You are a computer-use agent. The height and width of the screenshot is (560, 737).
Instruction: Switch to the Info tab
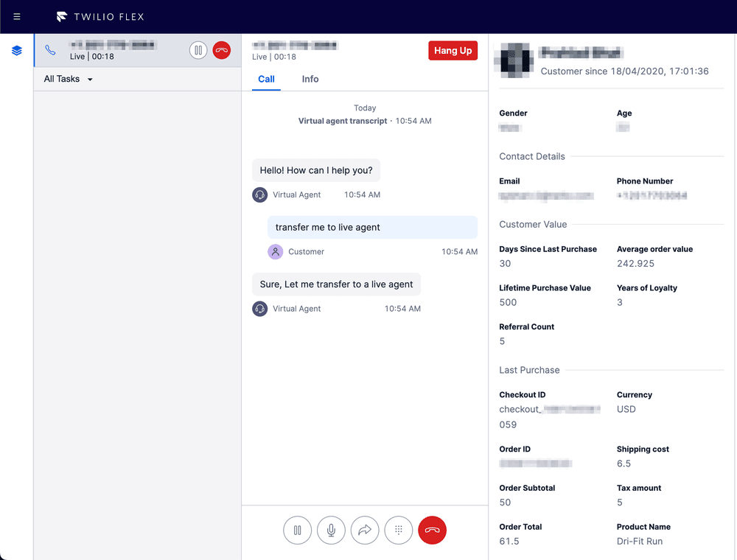pos(310,79)
